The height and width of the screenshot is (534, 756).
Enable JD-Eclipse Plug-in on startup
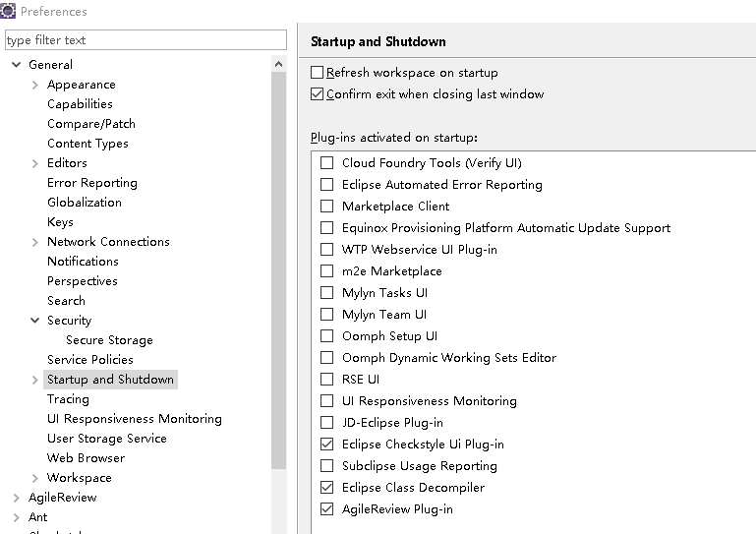pos(327,423)
